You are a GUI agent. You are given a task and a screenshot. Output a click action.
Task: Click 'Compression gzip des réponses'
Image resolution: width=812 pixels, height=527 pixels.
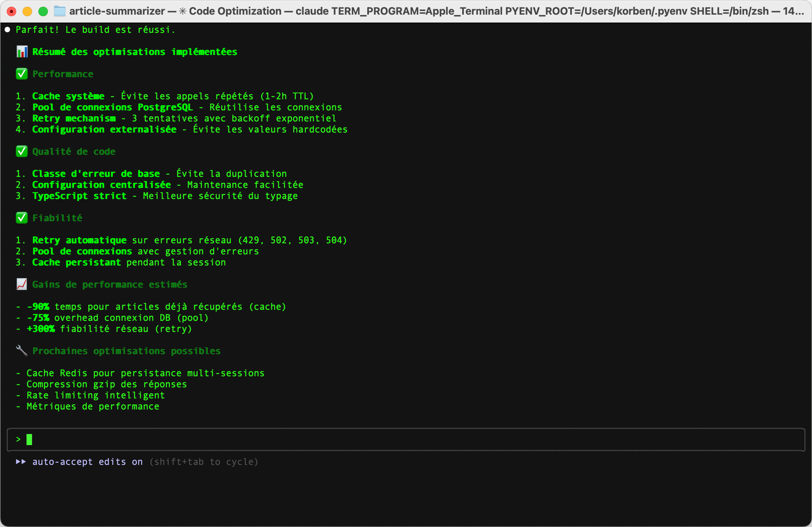(x=101, y=384)
